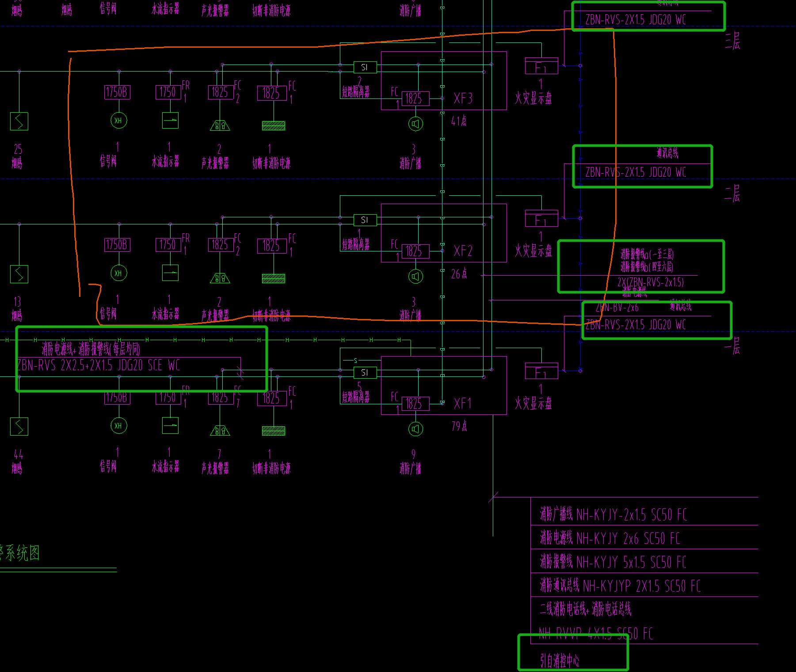Click the F1 fire display box on the first floor
796x672 pixels.
point(541,371)
